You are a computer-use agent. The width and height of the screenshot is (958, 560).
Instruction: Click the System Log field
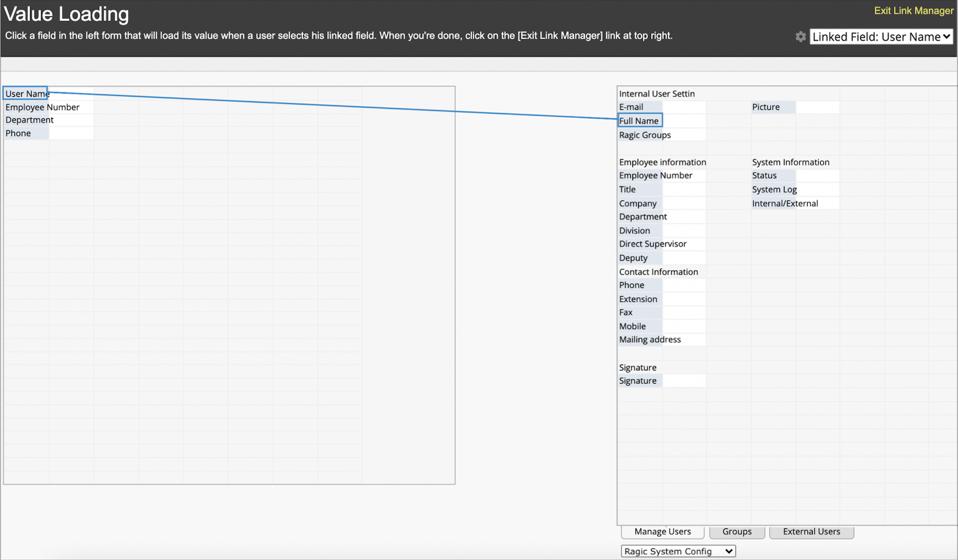[x=774, y=190]
